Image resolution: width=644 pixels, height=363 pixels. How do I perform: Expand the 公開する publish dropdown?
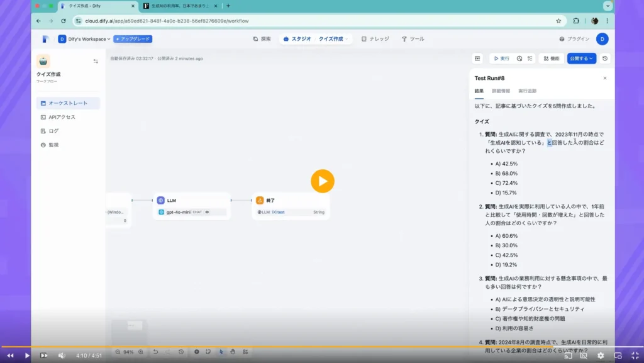[581, 59]
